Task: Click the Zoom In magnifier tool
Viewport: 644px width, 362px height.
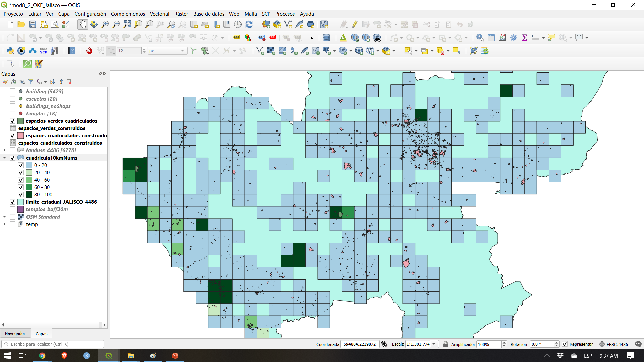Action: click(x=105, y=24)
